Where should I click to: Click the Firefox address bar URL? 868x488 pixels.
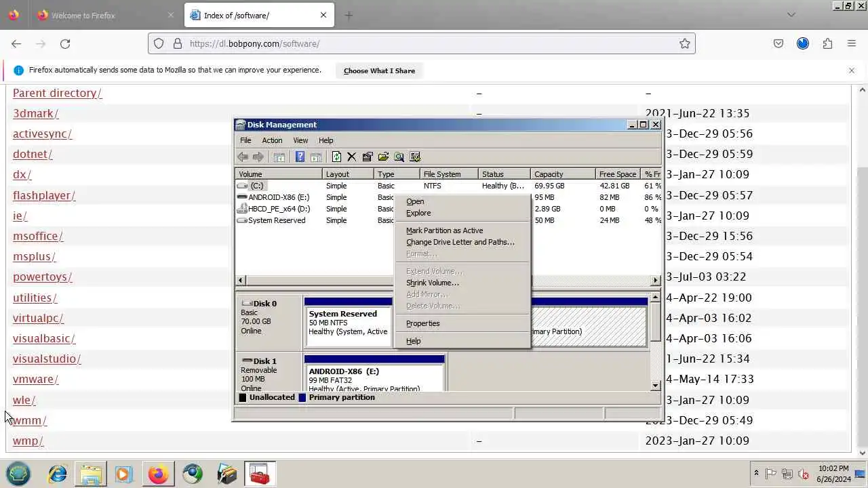coord(254,43)
